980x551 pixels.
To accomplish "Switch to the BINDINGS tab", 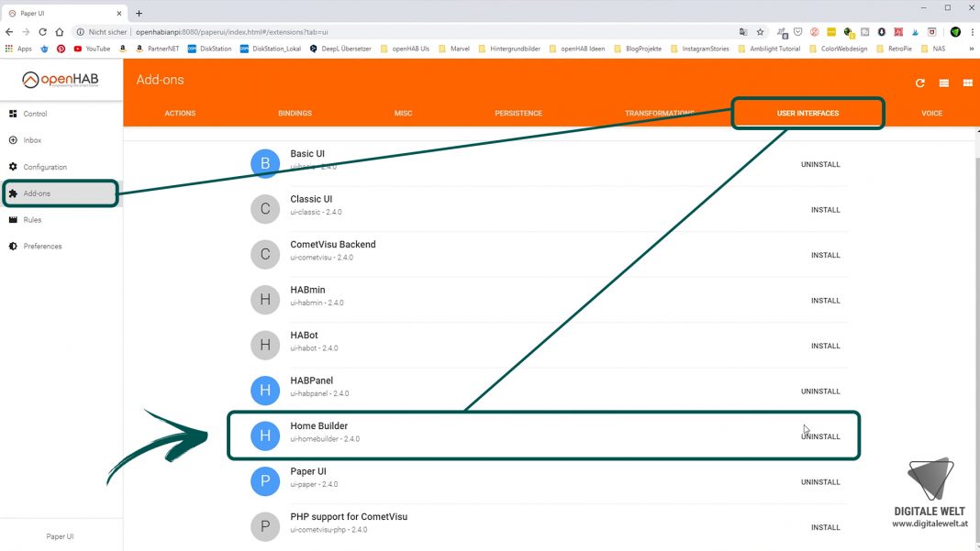I will [x=295, y=113].
